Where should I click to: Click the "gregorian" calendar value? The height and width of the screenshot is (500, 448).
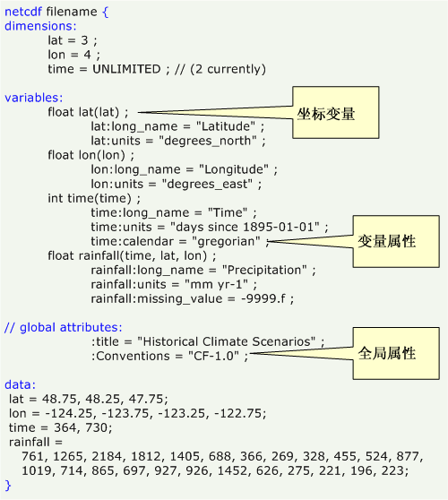(226, 242)
